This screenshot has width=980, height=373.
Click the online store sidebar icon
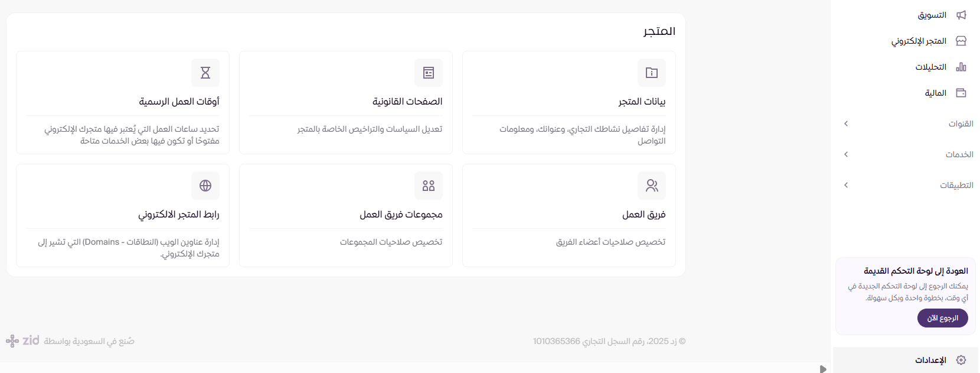[961, 41]
